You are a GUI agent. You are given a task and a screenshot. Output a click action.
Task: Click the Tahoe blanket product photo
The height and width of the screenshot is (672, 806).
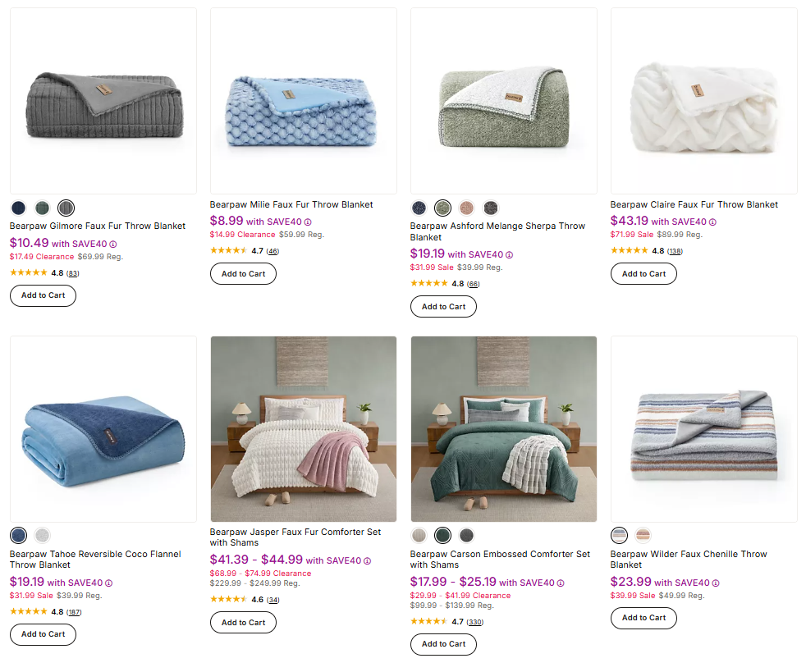click(x=103, y=428)
